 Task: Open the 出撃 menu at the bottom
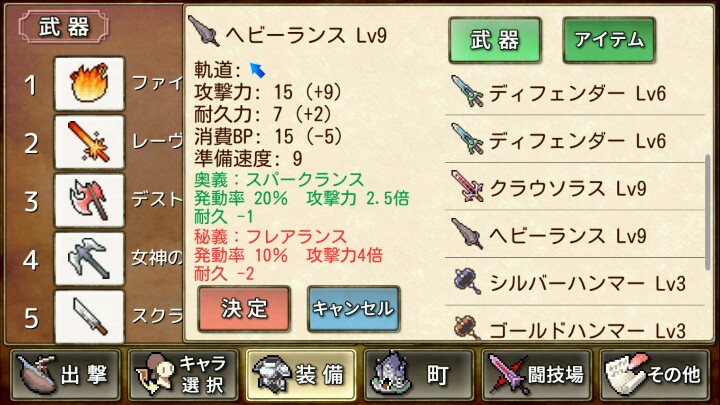(x=66, y=375)
